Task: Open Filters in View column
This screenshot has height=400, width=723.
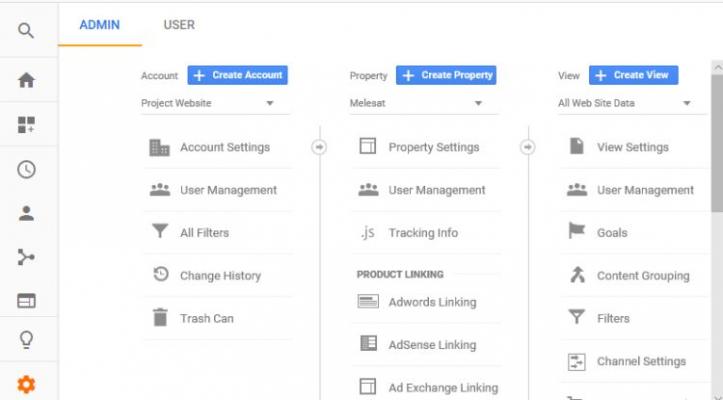Action: (x=613, y=319)
